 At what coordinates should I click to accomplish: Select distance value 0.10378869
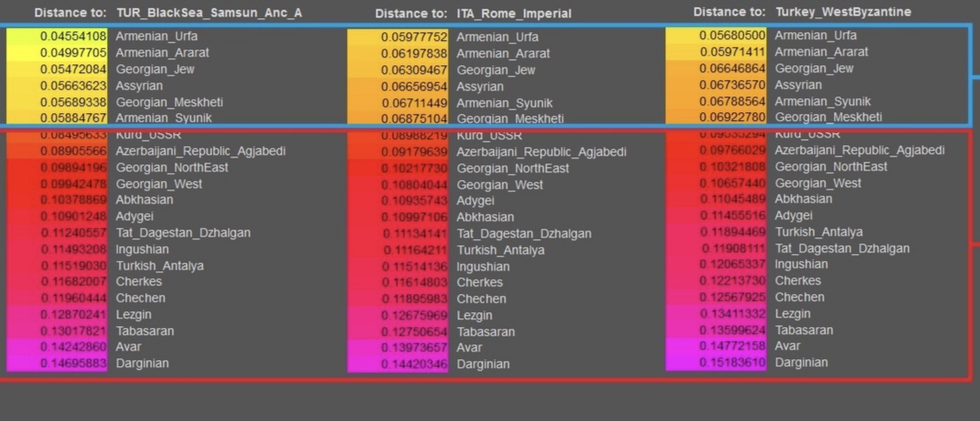(74, 200)
